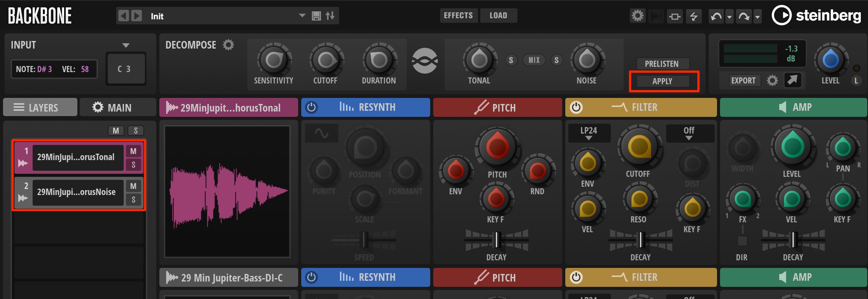Screen dimensions: 868x299
Task: Click the undo arrow icon
Action: click(716, 16)
